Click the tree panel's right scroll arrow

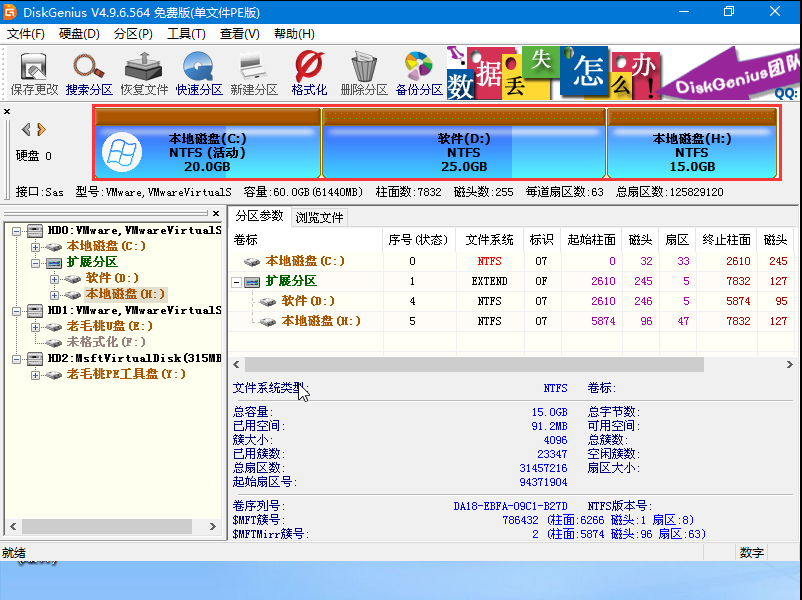pyautogui.click(x=213, y=526)
